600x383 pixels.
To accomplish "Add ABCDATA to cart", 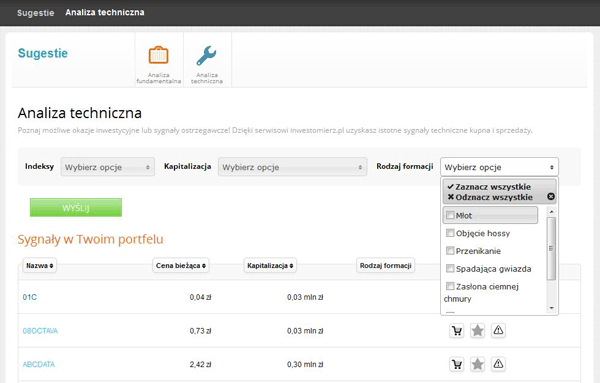I will click(x=457, y=364).
